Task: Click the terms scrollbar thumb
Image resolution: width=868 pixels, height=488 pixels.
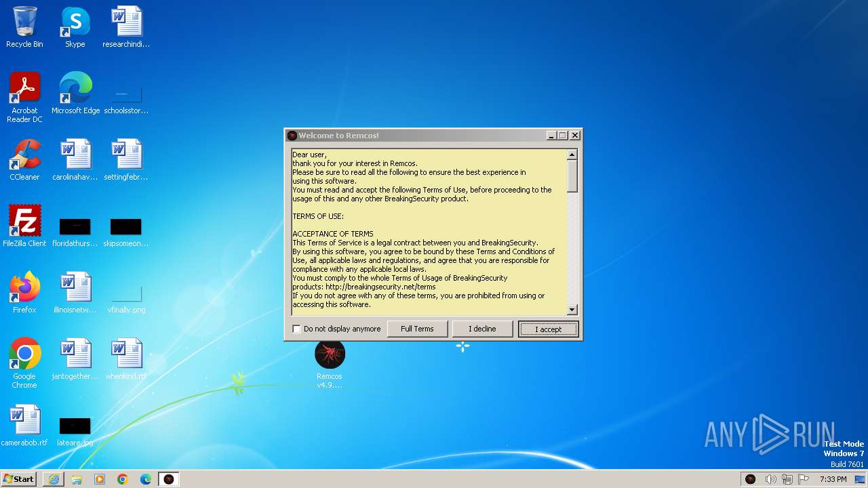Action: point(572,176)
